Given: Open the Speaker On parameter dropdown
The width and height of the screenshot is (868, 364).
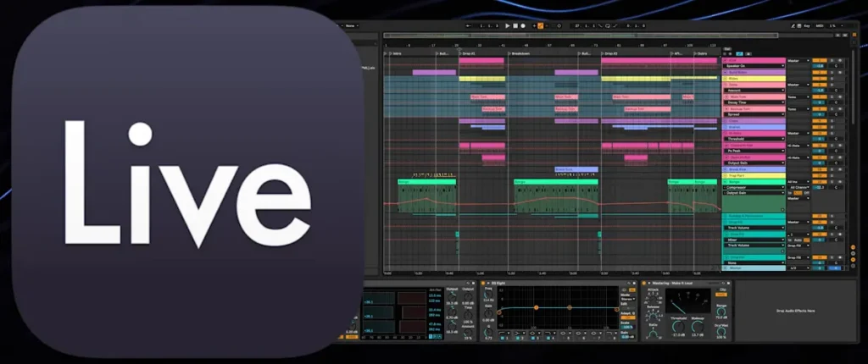Looking at the screenshot, I should [754, 66].
